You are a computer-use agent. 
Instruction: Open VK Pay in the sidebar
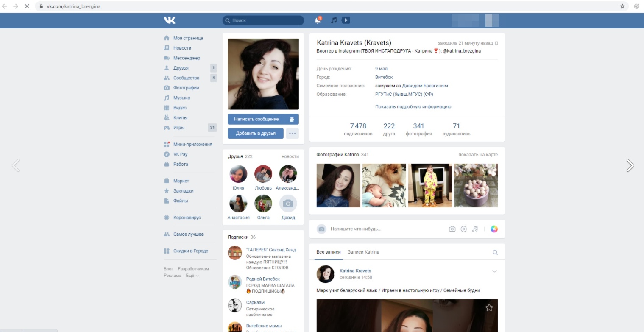click(x=180, y=154)
